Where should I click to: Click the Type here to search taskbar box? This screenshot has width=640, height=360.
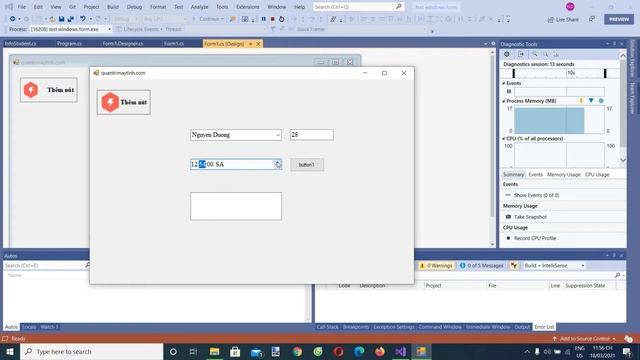click(x=91, y=351)
